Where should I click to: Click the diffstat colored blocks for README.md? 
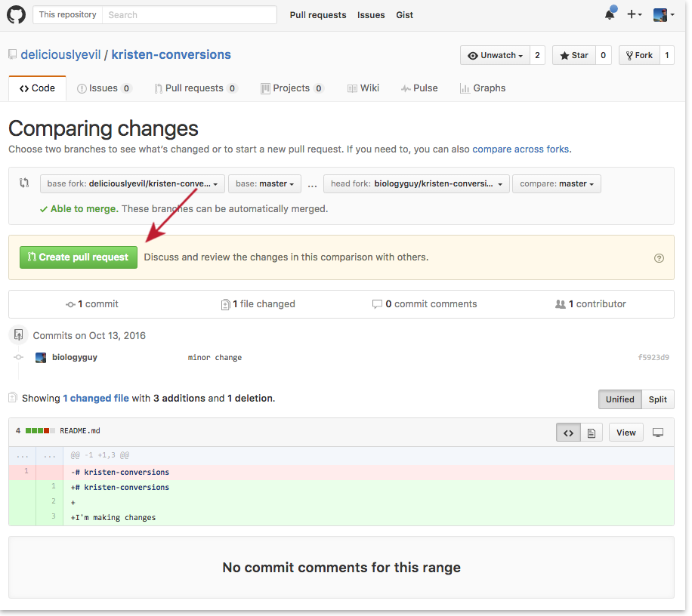click(x=40, y=431)
